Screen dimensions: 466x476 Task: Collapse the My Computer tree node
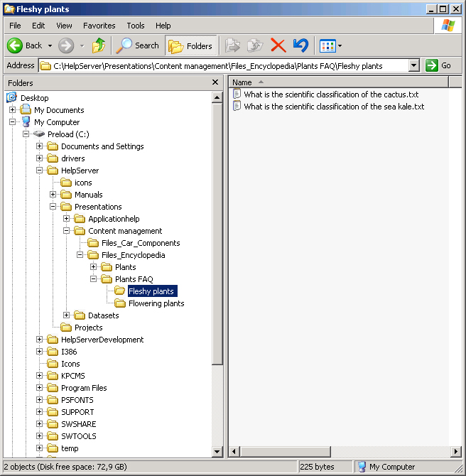[12, 121]
